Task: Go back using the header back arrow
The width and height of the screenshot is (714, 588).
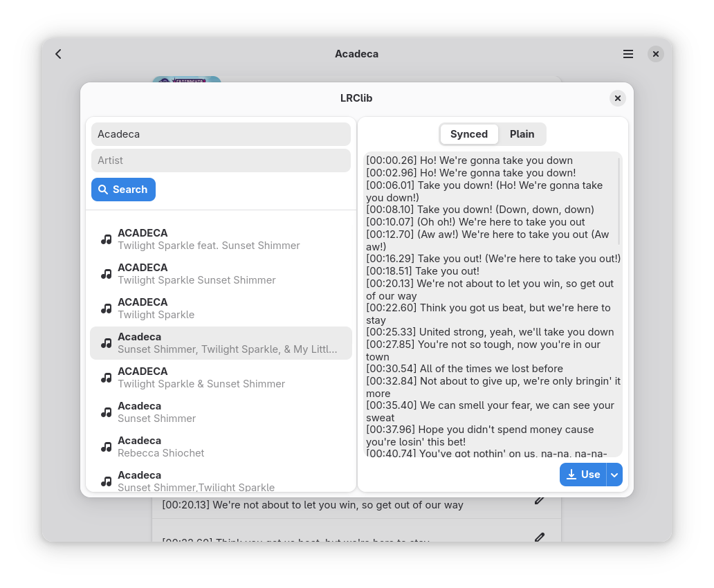Action: (58, 54)
